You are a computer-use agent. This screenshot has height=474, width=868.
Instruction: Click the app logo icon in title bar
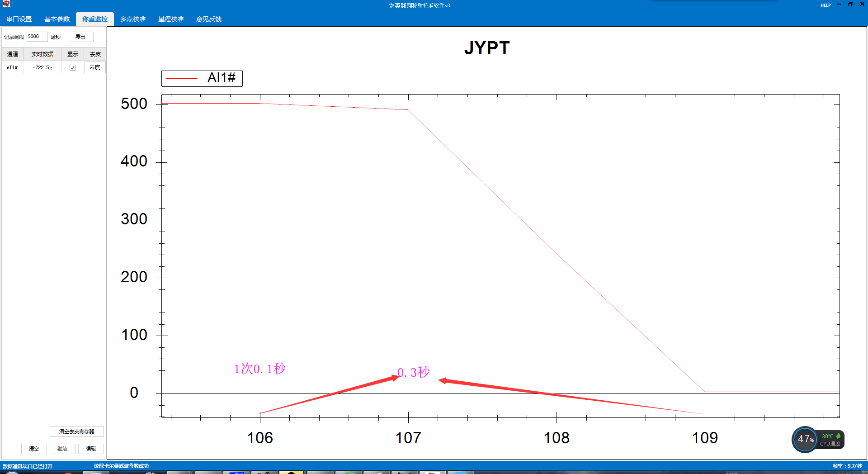(6, 4)
